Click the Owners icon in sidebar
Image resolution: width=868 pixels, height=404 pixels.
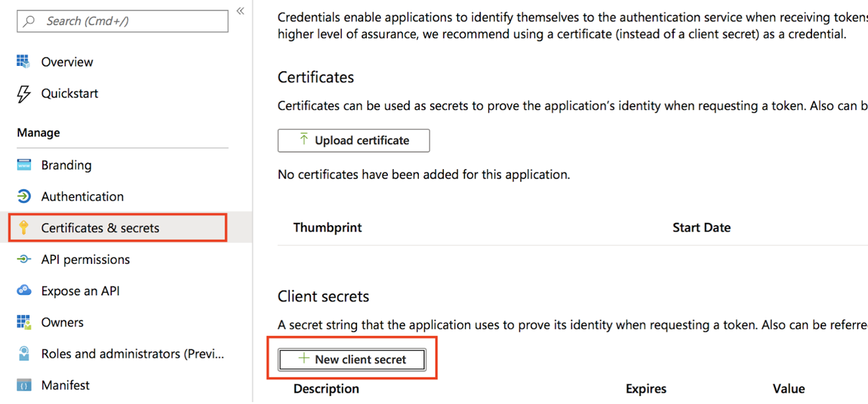tap(24, 322)
